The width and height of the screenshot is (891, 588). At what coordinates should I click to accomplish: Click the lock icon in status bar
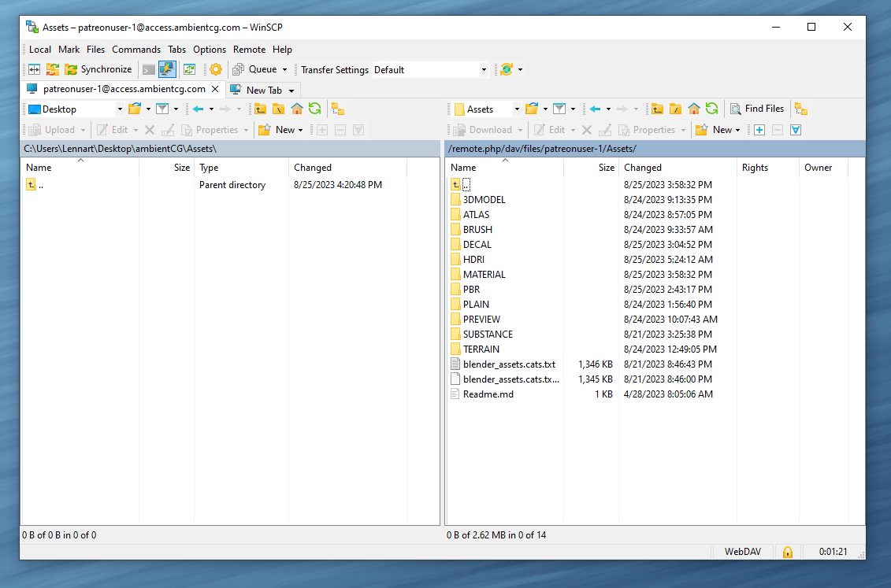(788, 552)
